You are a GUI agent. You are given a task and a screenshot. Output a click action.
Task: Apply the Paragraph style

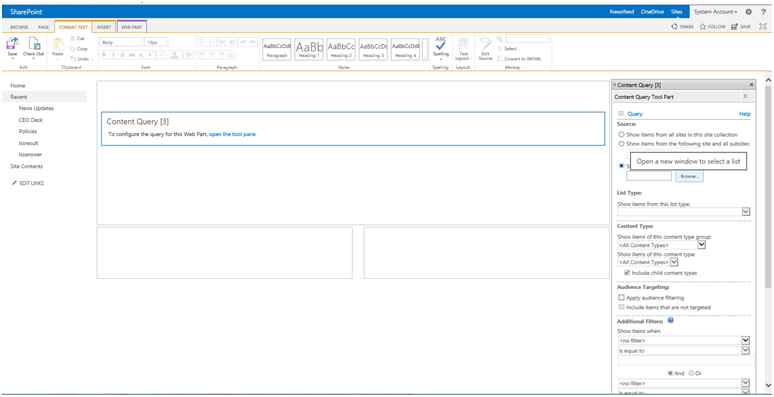point(277,49)
